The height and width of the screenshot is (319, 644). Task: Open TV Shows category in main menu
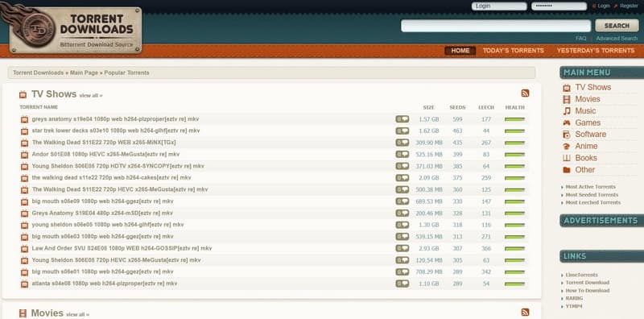(592, 87)
